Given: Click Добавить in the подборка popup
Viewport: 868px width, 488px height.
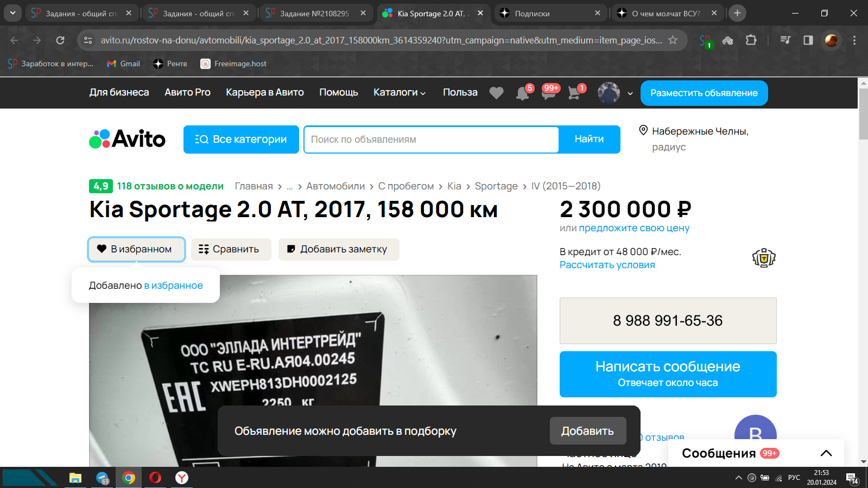Looking at the screenshot, I should point(588,431).
